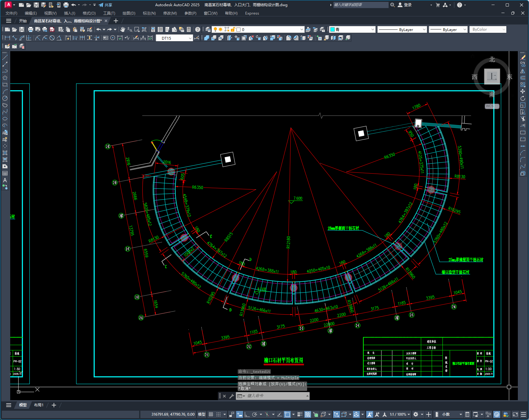Toggle object snap in status bar

click(x=287, y=414)
